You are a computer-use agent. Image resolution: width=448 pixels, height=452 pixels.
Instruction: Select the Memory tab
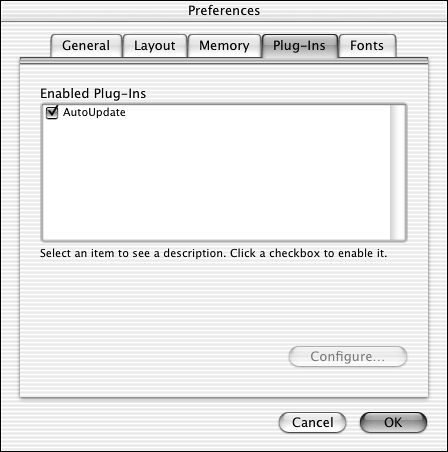click(224, 46)
